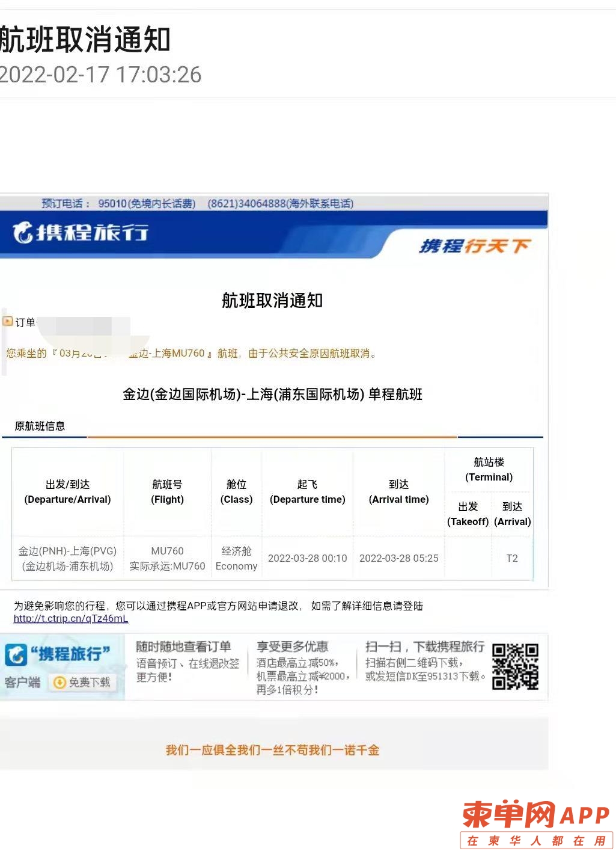
Task: Click the orange footer slogan 我们一应俱全
Action: [272, 751]
